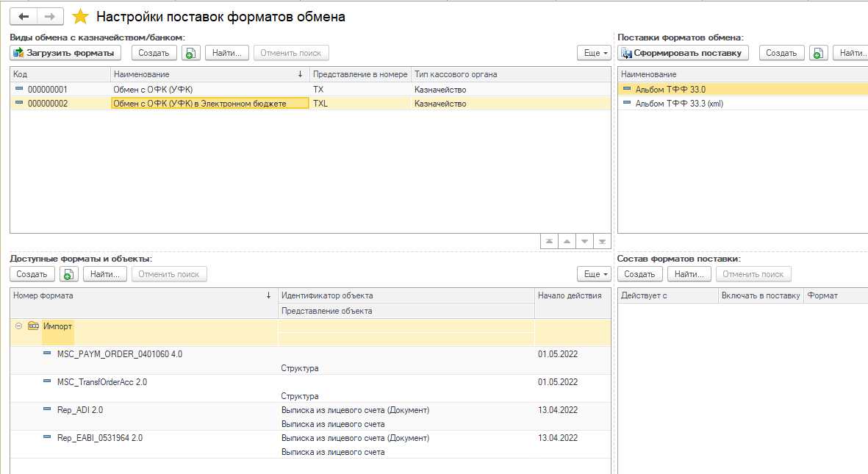
Task: Add page to favorites with star icon
Action: pyautogui.click(x=81, y=16)
